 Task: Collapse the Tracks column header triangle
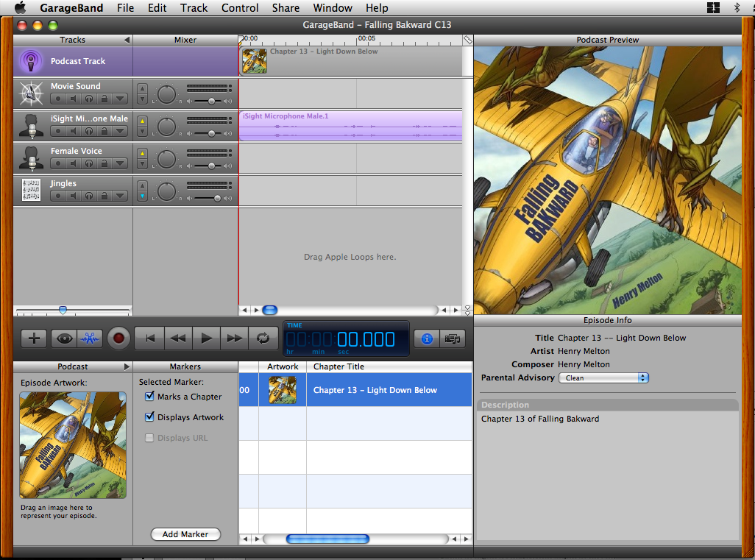click(x=127, y=40)
